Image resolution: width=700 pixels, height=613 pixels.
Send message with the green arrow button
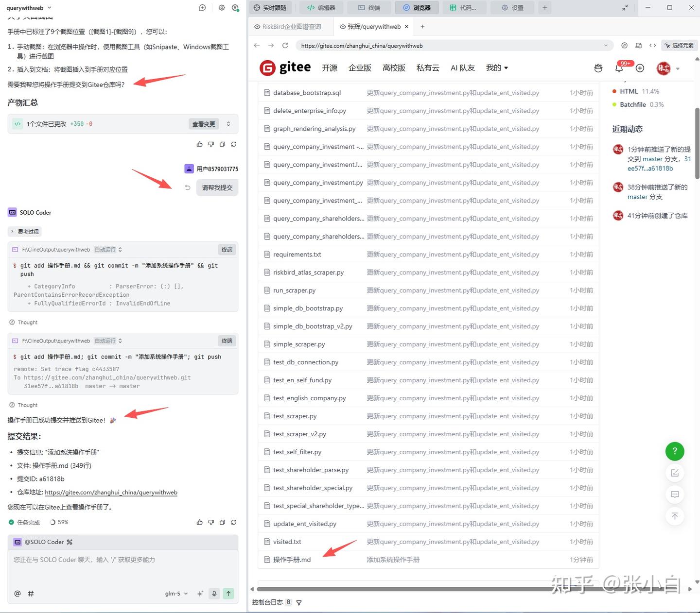pyautogui.click(x=228, y=594)
